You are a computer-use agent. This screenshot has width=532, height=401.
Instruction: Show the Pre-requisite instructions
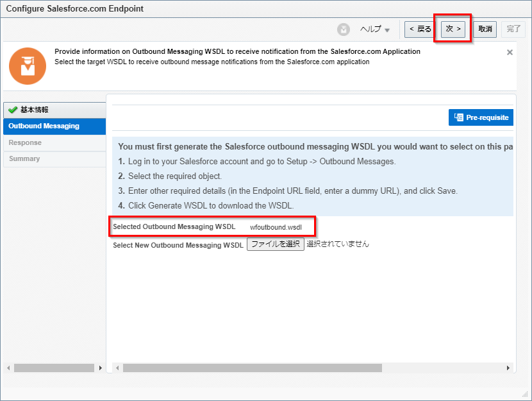click(x=481, y=117)
